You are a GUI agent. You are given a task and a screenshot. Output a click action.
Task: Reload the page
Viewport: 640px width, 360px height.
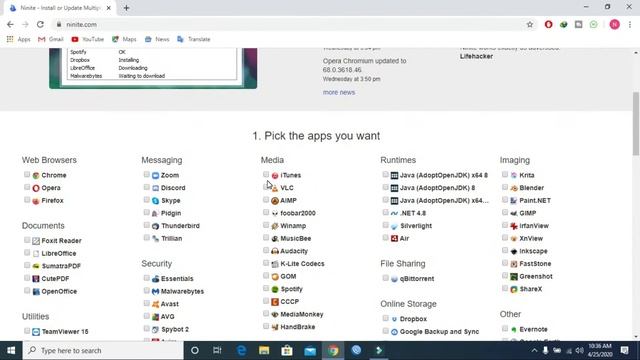40,24
